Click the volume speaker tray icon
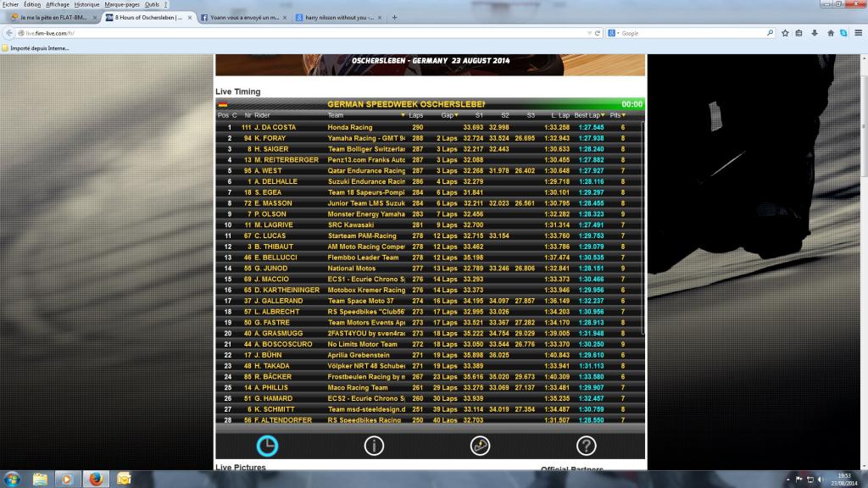The width and height of the screenshot is (868, 488). [821, 480]
